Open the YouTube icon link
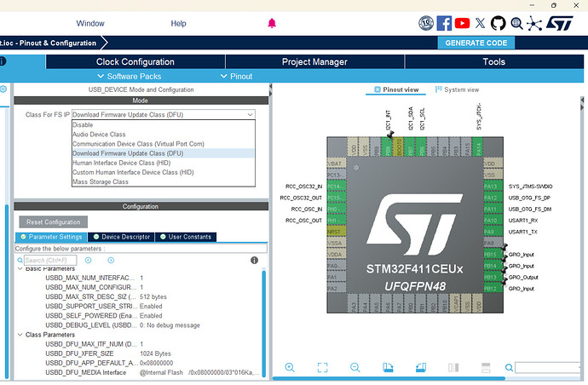This screenshot has width=588, height=385. (x=462, y=23)
